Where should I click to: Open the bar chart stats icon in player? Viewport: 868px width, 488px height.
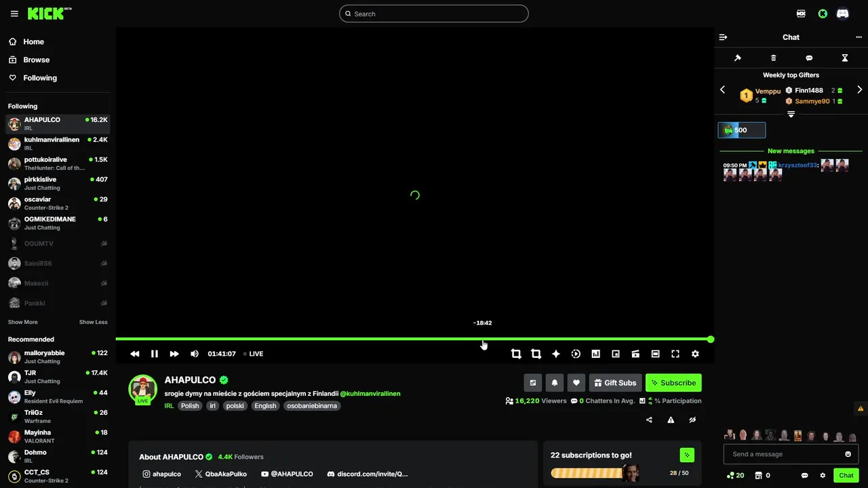point(595,354)
